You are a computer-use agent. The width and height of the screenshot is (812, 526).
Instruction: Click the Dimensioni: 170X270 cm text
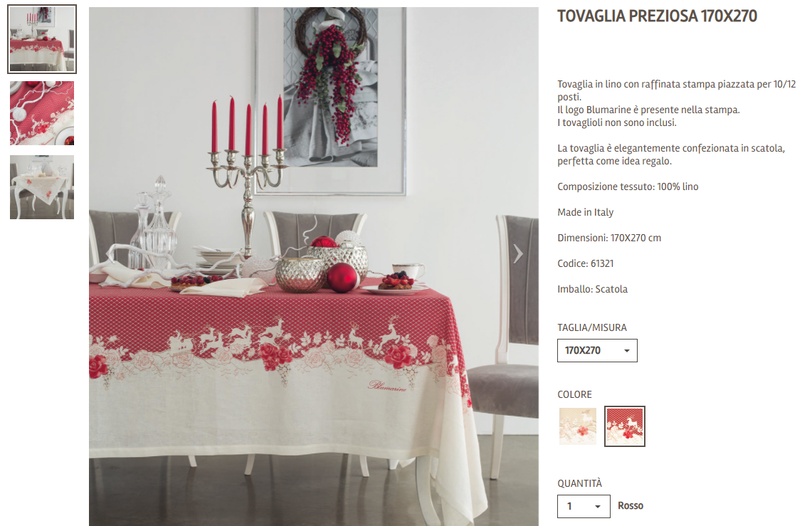click(609, 238)
